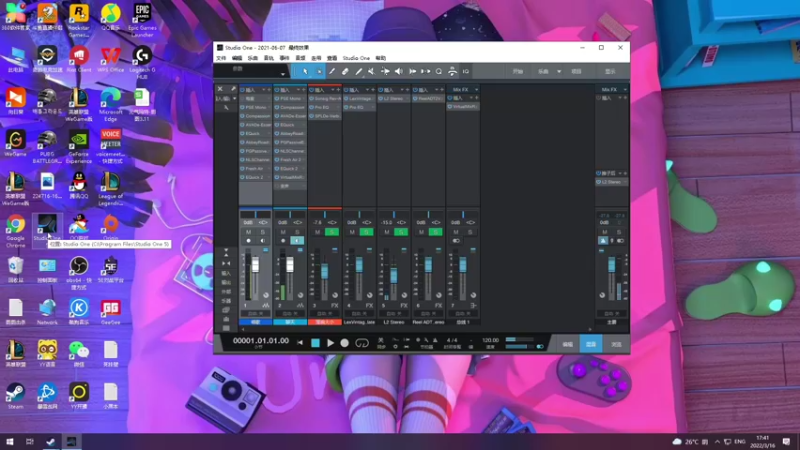The height and width of the screenshot is (450, 800).
Task: Open the 文件 menu
Action: pos(221,58)
